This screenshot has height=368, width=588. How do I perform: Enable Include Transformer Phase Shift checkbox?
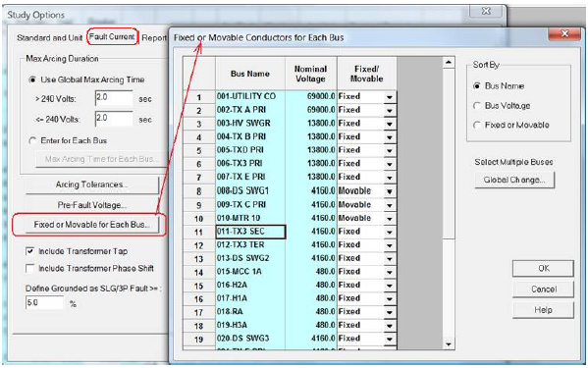click(x=30, y=268)
